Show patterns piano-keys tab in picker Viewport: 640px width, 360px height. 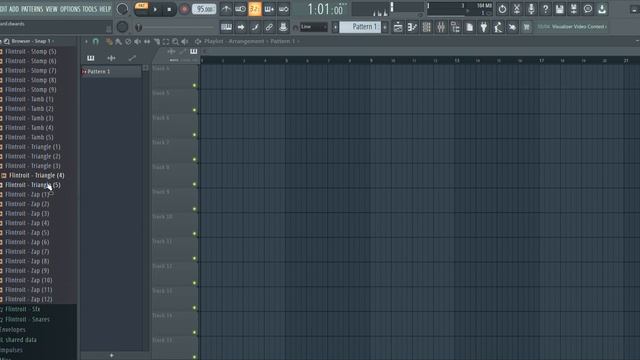click(91, 58)
